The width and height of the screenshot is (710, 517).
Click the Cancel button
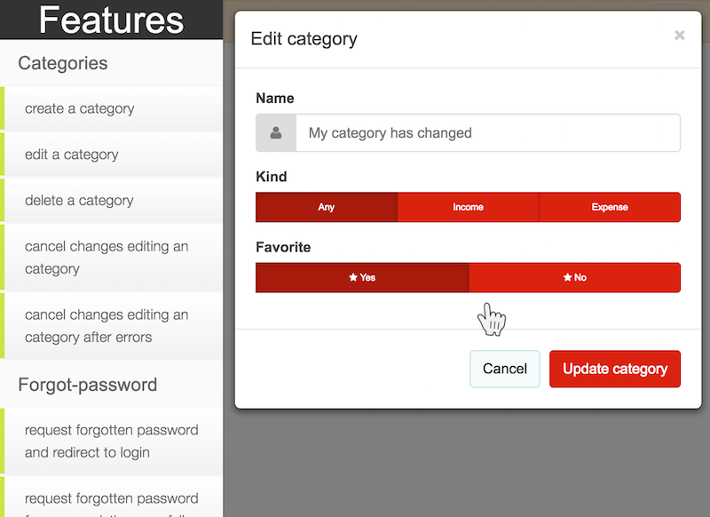pos(505,369)
